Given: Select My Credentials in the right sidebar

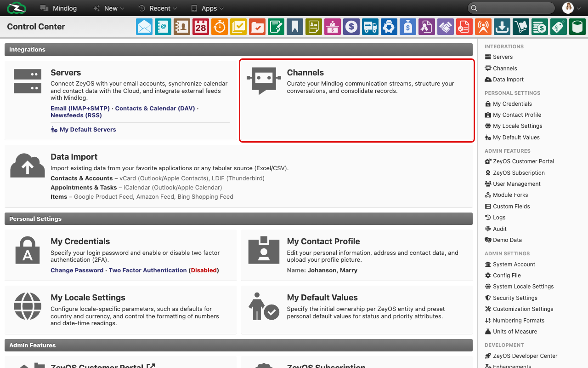Looking at the screenshot, I should 508,104.
